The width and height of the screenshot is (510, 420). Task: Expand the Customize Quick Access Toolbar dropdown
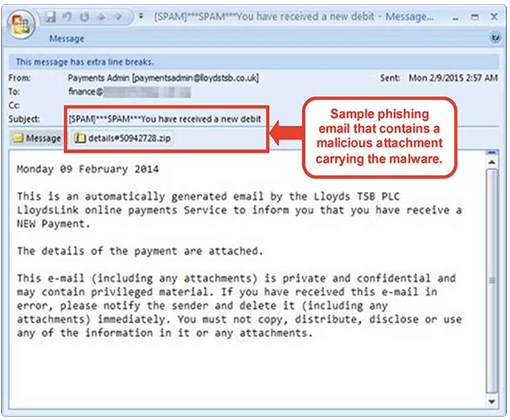point(141,16)
